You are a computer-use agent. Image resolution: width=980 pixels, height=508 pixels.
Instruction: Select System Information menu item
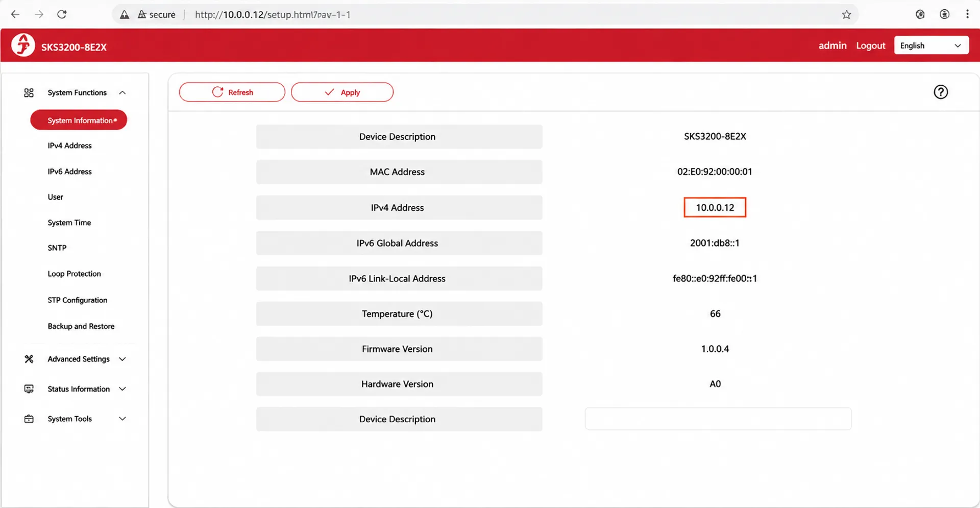pos(79,120)
